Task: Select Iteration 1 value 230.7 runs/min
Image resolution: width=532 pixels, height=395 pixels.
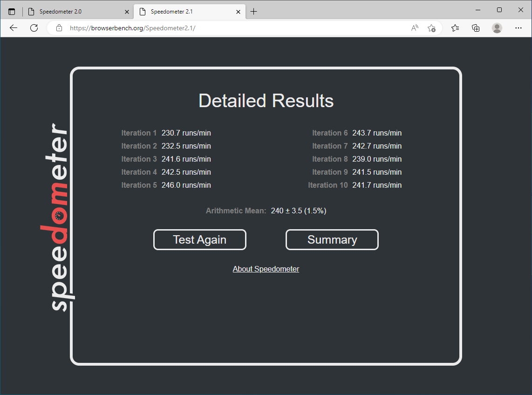Action: pyautogui.click(x=186, y=133)
